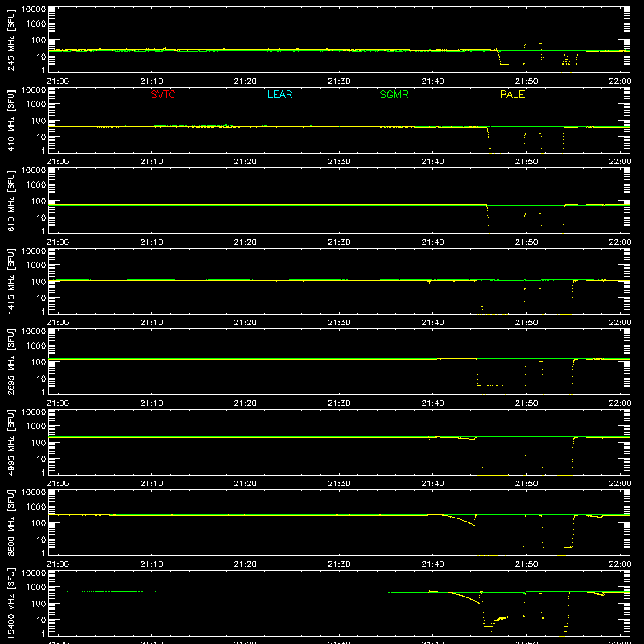Screen dimensions: 644x644
Task: Click the 1000 tick of the 410 MHz panel
Action: coord(36,105)
